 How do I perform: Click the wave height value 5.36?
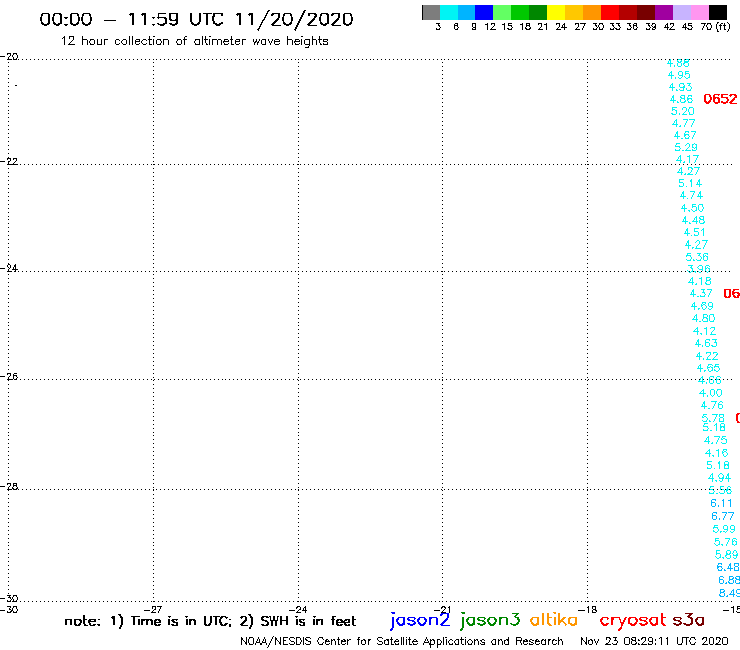[x=697, y=257]
